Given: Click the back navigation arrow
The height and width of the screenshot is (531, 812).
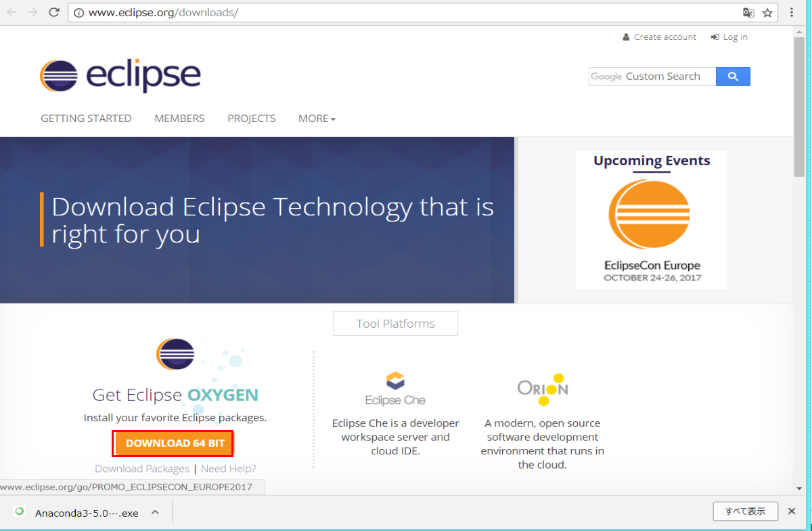Looking at the screenshot, I should 11,12.
